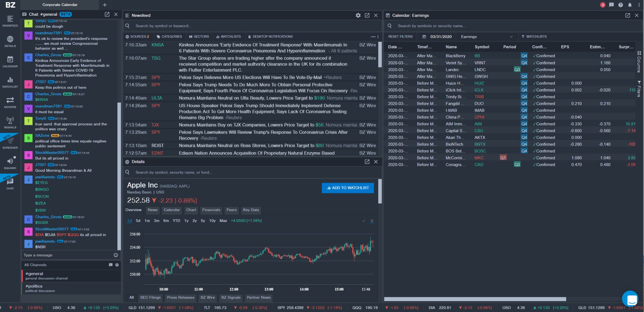Open the Sources filter in Newsfeed
This screenshot has width=644, height=312.
point(137,36)
